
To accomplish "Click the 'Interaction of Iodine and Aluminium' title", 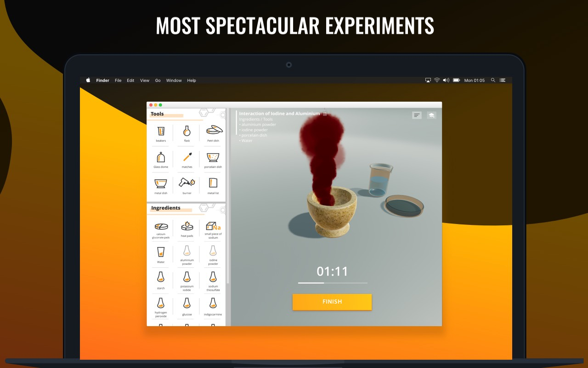I will (x=279, y=114).
